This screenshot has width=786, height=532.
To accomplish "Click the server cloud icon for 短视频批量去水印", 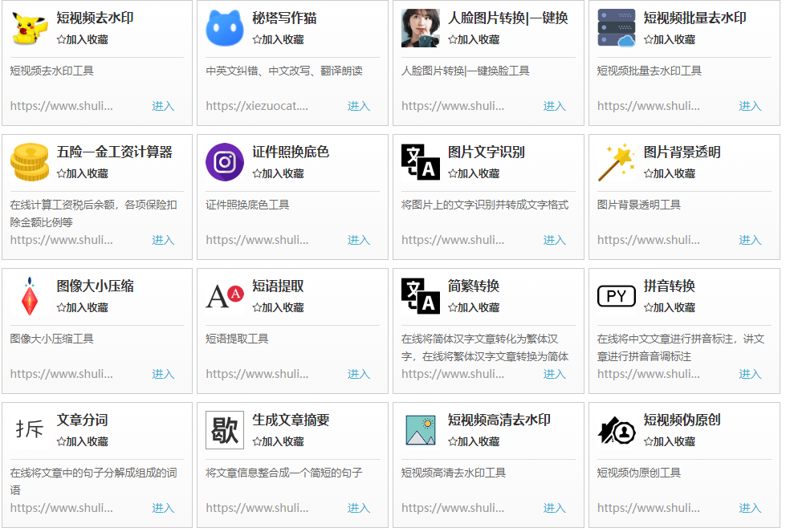I will pyautogui.click(x=616, y=28).
